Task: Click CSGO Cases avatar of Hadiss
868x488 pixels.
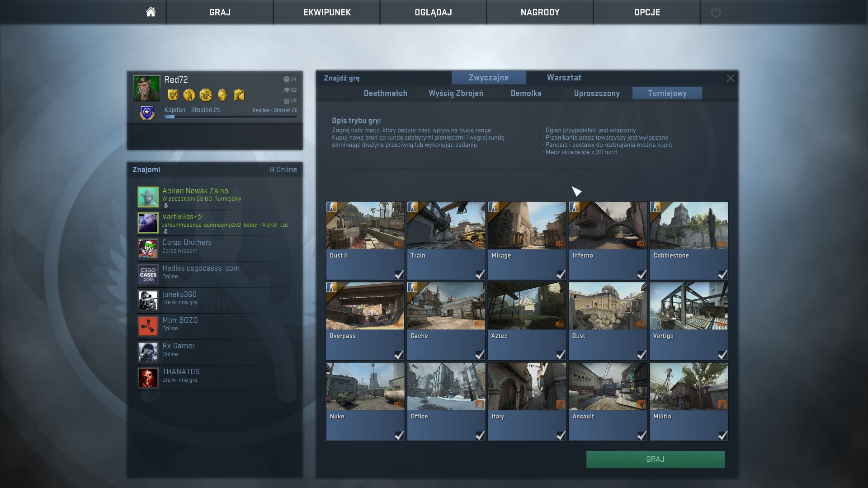Action: [x=148, y=274]
